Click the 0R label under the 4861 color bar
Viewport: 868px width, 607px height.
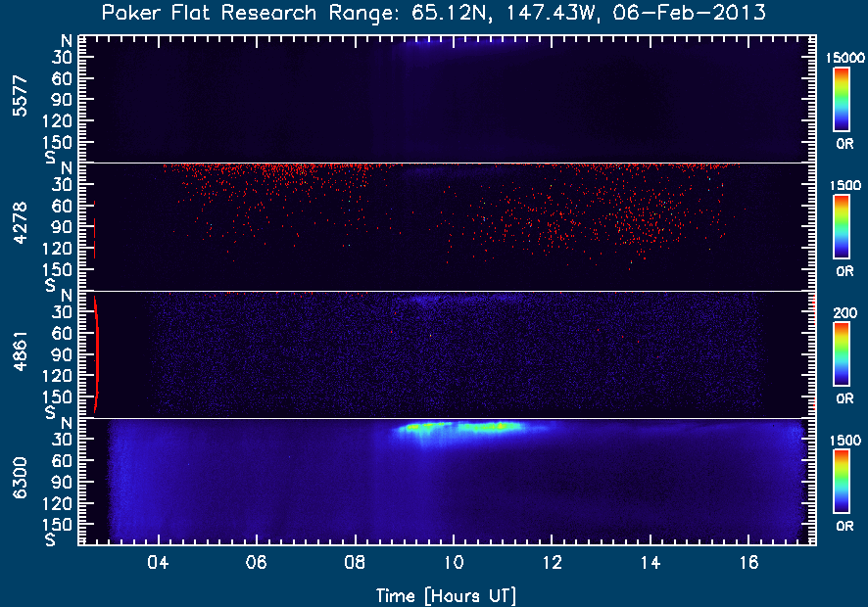tap(844, 398)
